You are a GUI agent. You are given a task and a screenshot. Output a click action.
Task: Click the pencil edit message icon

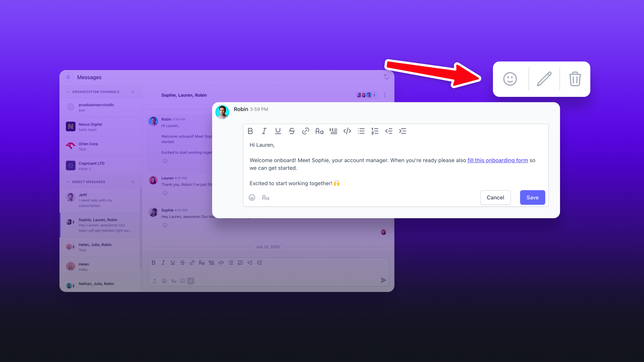tap(544, 79)
